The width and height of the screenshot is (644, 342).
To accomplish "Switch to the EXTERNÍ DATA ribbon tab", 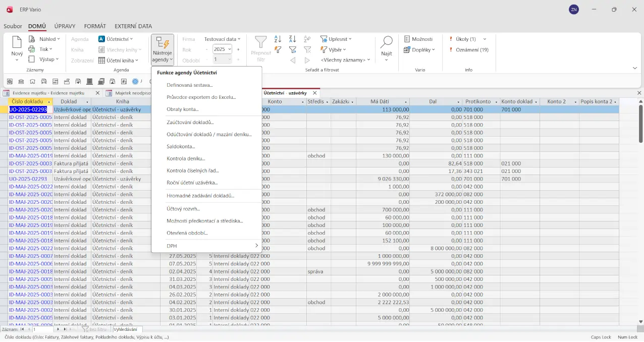I will (x=133, y=26).
